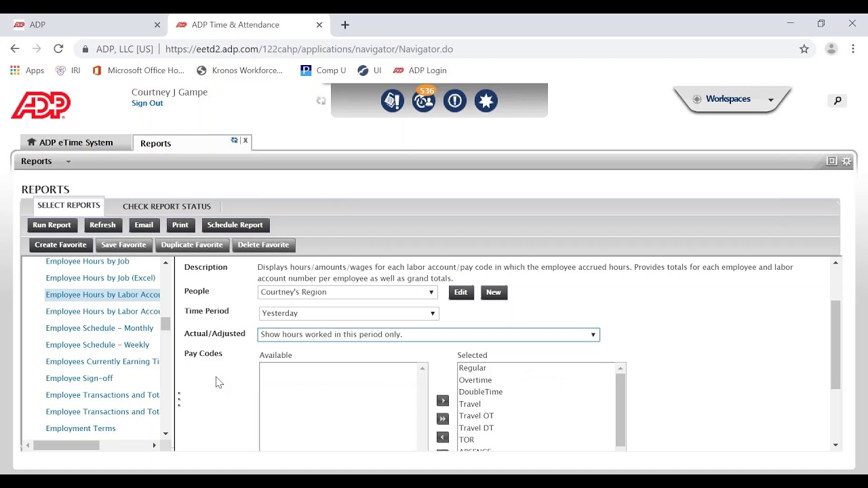Open the exclamation mark alert icon

tap(454, 101)
